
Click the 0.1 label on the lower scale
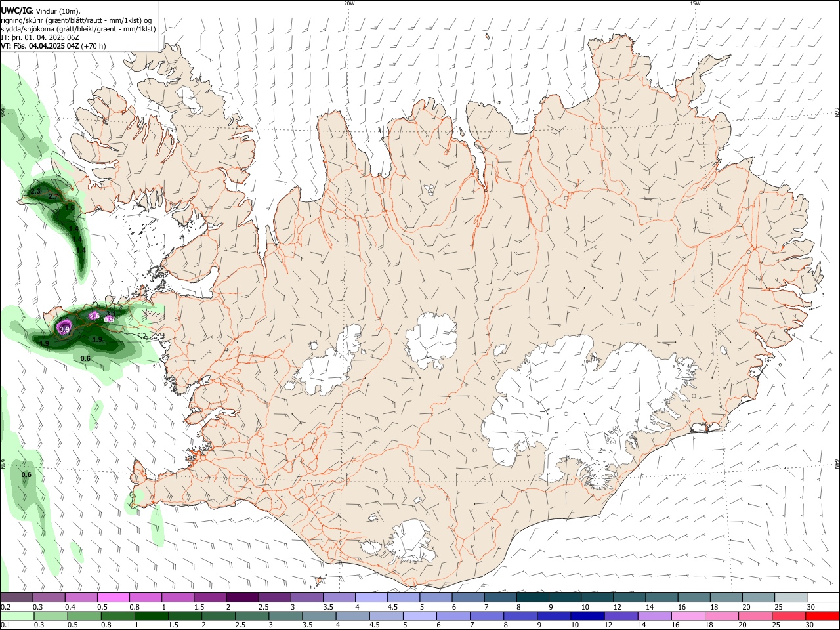5,625
